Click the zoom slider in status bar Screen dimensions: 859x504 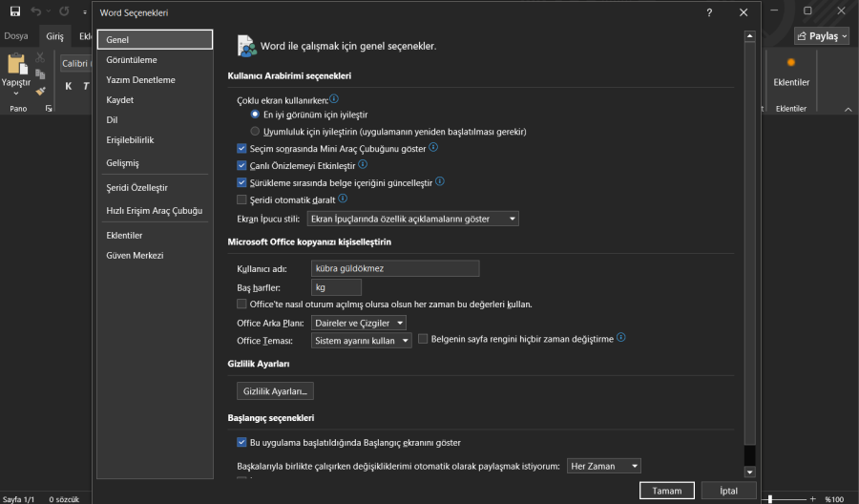pyautogui.click(x=769, y=499)
